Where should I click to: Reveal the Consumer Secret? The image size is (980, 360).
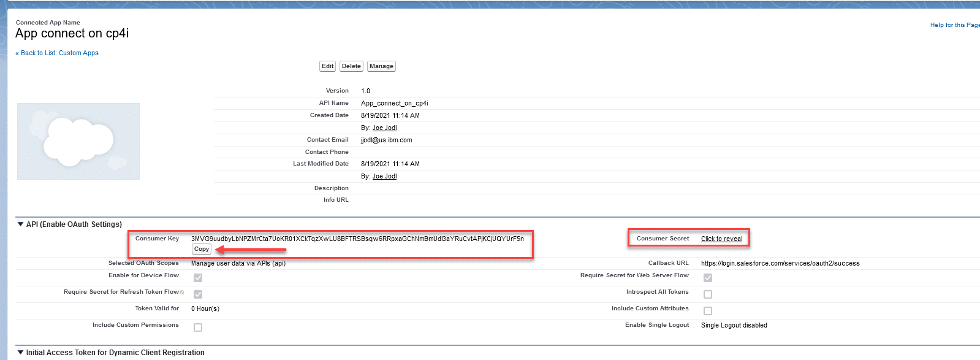(x=721, y=239)
